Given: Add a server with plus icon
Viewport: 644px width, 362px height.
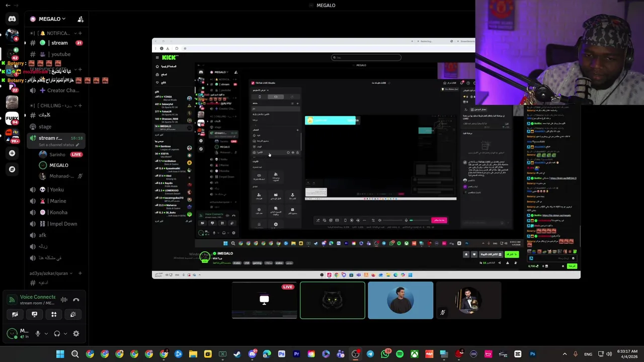Looking at the screenshot, I should (12, 153).
